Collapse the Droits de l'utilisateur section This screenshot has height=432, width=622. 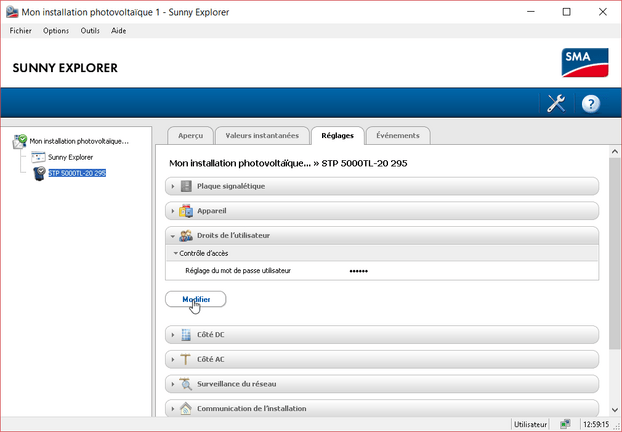[x=173, y=236]
